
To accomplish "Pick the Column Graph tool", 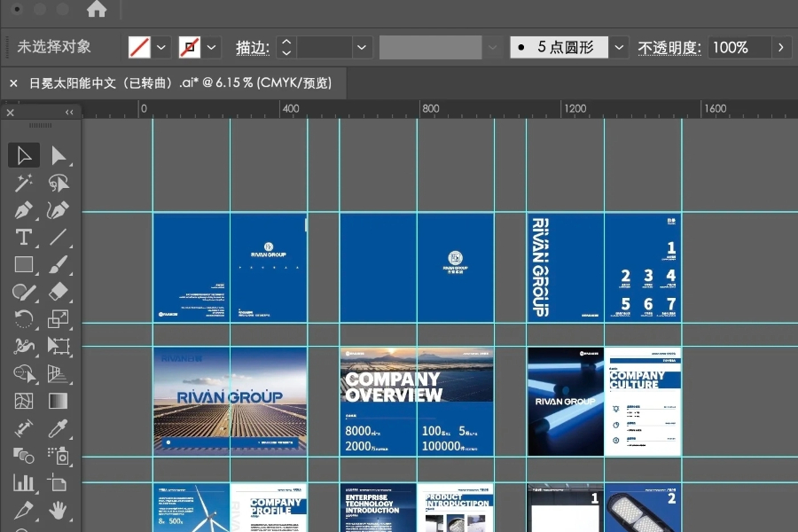I will [x=24, y=482].
